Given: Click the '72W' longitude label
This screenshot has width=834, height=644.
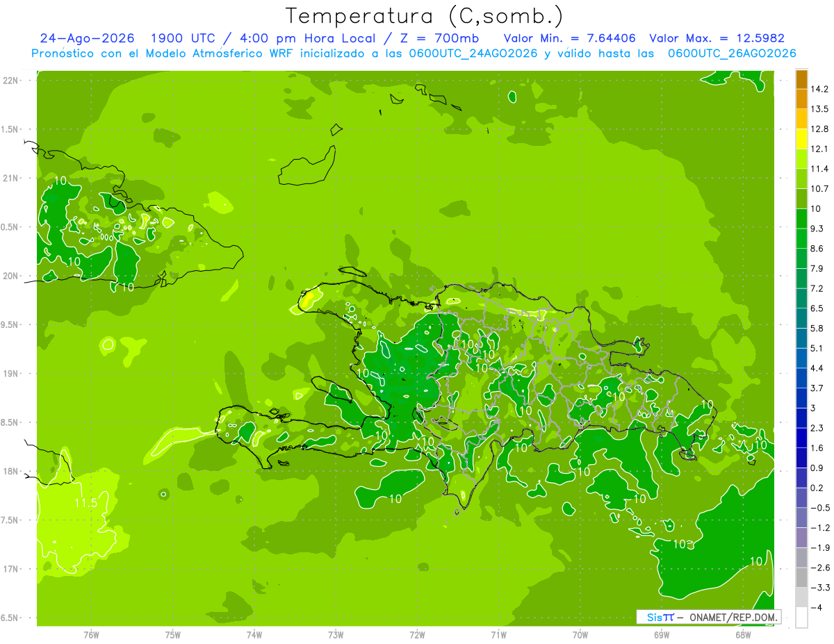Looking at the screenshot, I should 417,634.
